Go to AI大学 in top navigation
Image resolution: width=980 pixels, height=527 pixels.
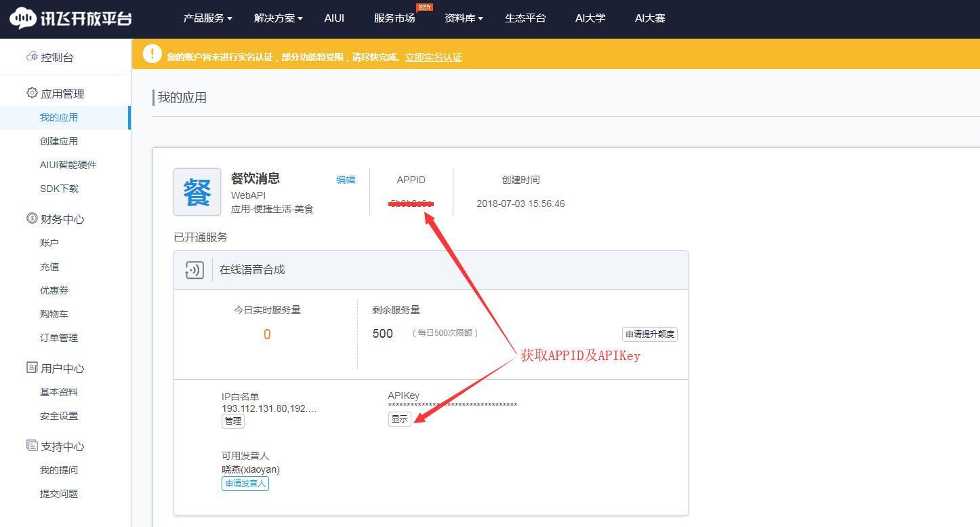point(590,18)
